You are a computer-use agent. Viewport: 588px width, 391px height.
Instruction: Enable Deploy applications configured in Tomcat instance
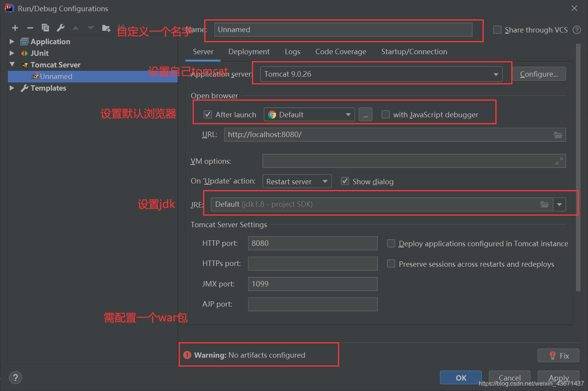[x=391, y=243]
